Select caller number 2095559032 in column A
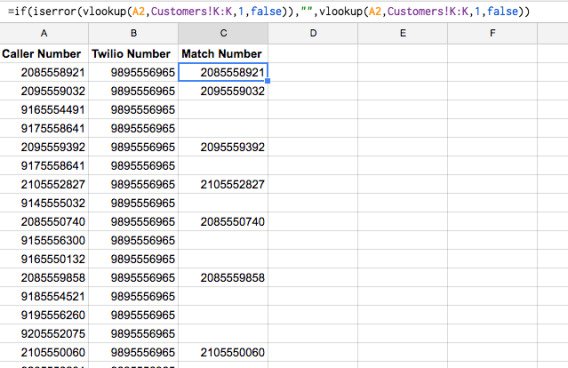Viewport: 568px width, 368px height. 44,91
